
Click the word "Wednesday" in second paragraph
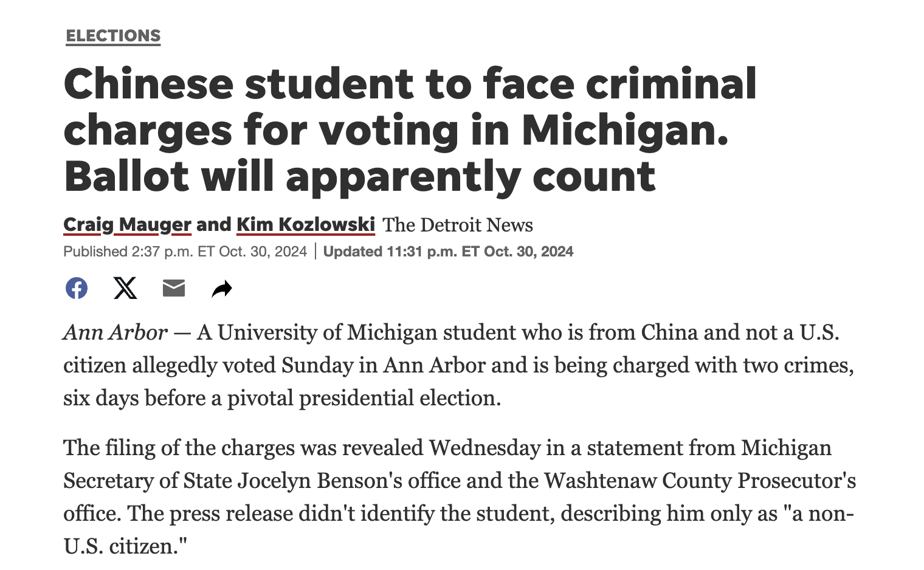click(484, 448)
